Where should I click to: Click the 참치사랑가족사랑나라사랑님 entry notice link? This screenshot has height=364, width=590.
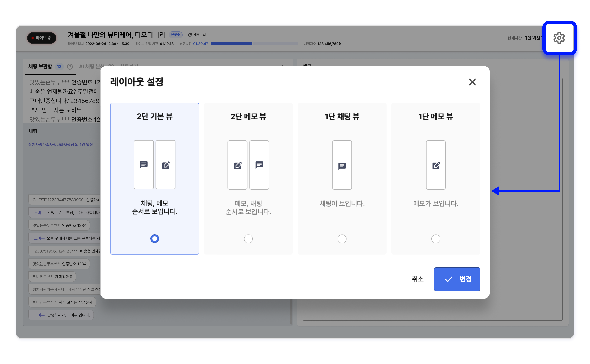coord(60,144)
